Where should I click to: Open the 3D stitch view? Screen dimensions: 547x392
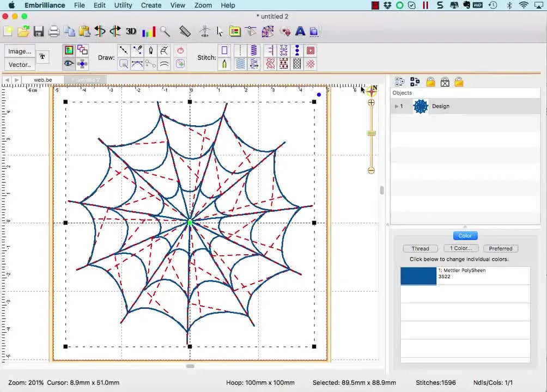[131, 31]
